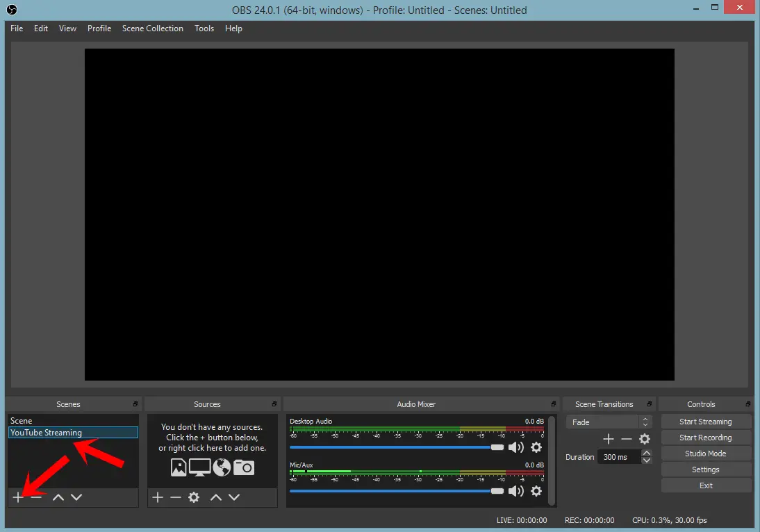
Task: Open the Edit menu
Action: point(41,28)
